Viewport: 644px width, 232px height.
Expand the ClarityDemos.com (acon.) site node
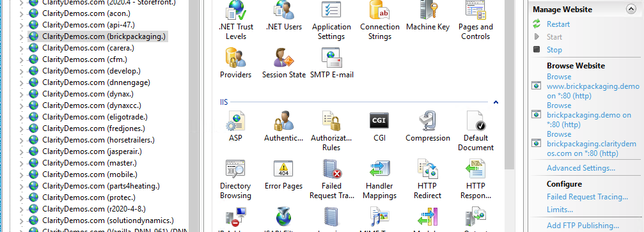[x=21, y=13]
